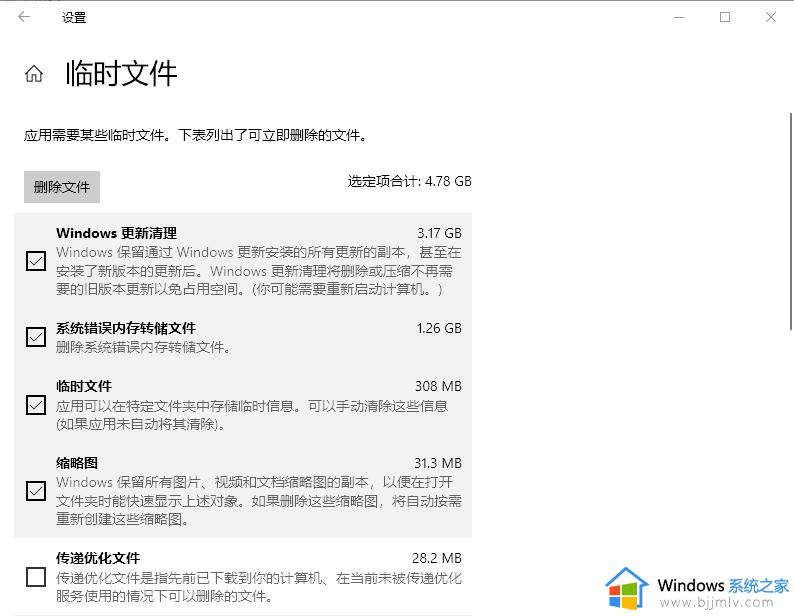
Task: Click the 1.26 GB size value
Action: click(x=439, y=328)
